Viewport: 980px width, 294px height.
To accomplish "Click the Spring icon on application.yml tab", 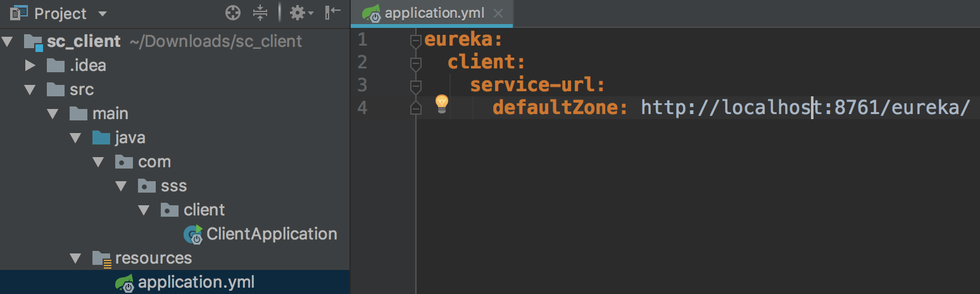I will (371, 14).
